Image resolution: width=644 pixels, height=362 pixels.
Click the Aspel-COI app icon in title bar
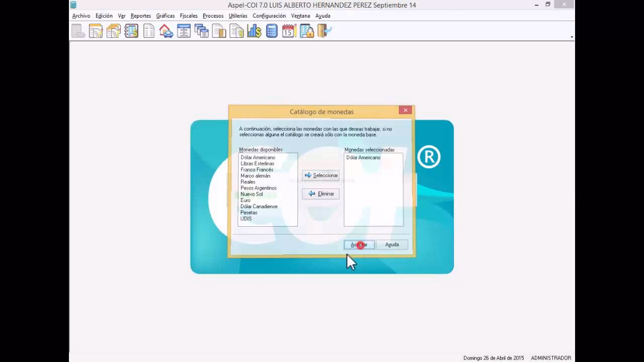point(73,5)
